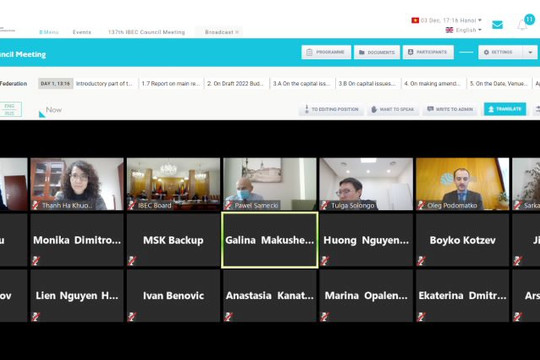This screenshot has height=360, width=540.
Task: Select the Ekaterina Dmitr participant tile
Action: 463,296
